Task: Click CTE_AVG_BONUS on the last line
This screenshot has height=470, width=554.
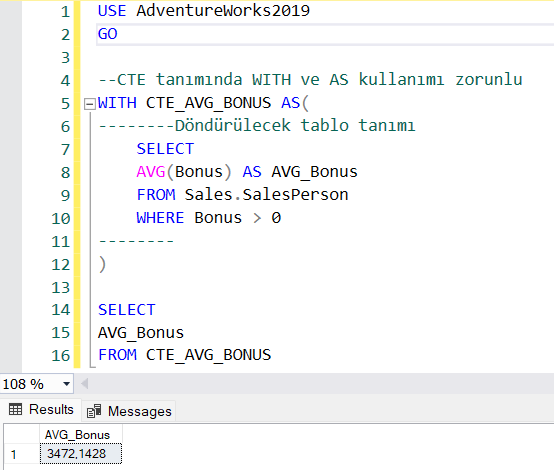Action: pos(208,355)
